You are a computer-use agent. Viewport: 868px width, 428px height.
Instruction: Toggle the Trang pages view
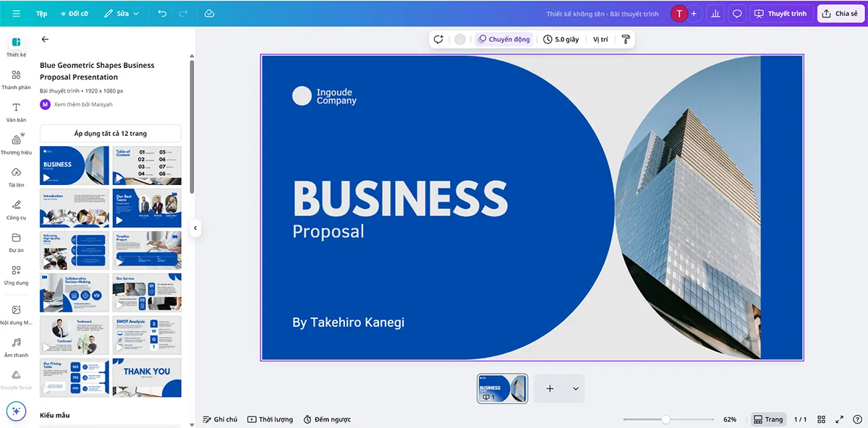[x=767, y=419]
